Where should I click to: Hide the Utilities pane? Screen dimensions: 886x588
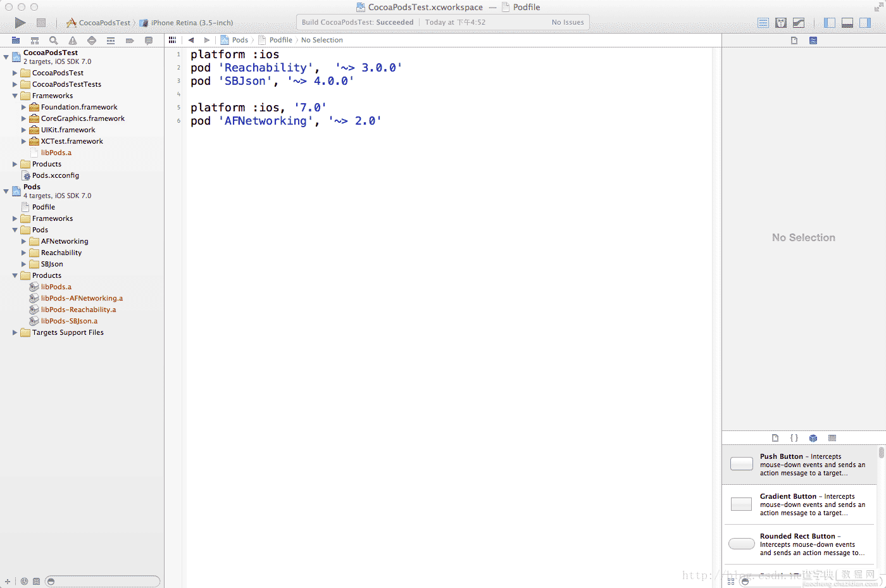coord(865,23)
